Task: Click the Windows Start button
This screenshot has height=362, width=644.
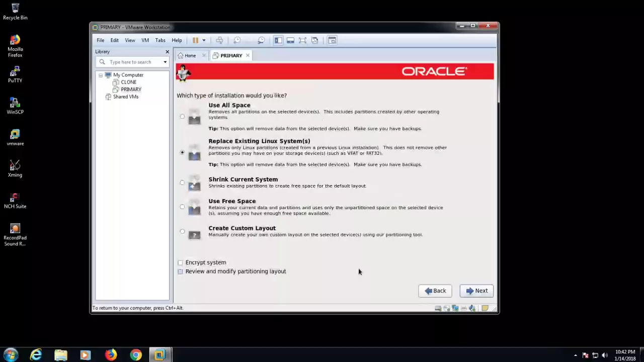Action: 11,354
